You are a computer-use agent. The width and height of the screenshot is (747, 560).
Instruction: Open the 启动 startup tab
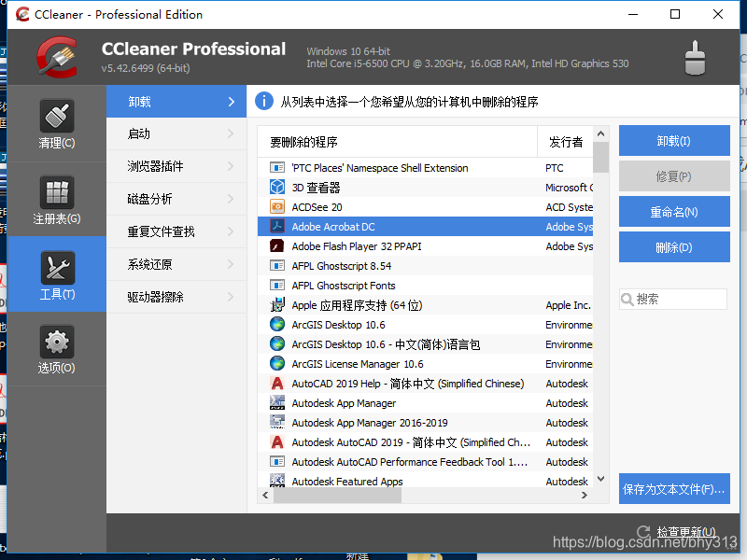pos(176,133)
